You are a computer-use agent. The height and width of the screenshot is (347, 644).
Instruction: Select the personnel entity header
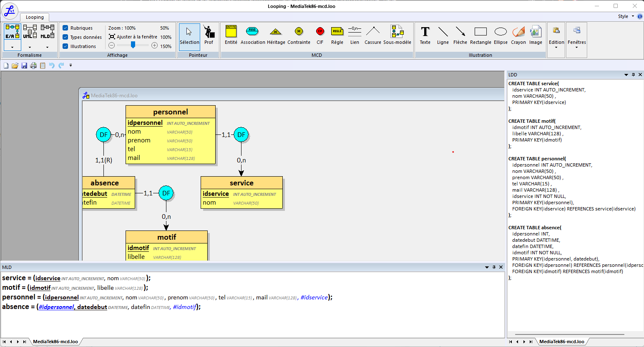171,112
